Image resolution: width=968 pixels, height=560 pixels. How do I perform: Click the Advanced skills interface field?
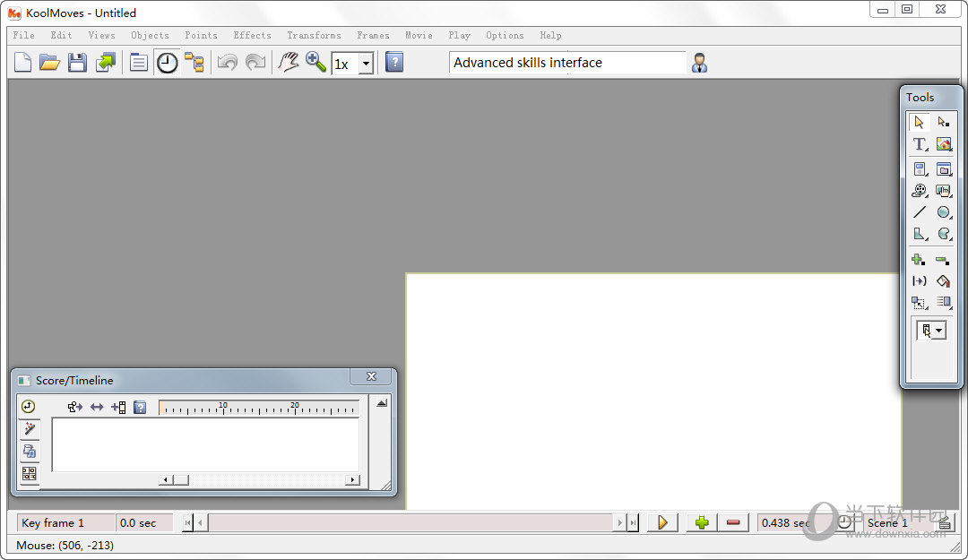coord(567,63)
